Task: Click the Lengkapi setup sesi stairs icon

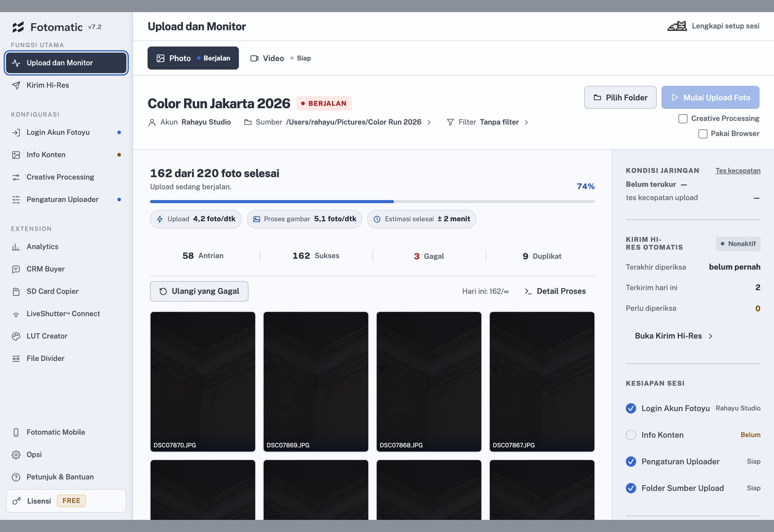Action: [x=677, y=26]
